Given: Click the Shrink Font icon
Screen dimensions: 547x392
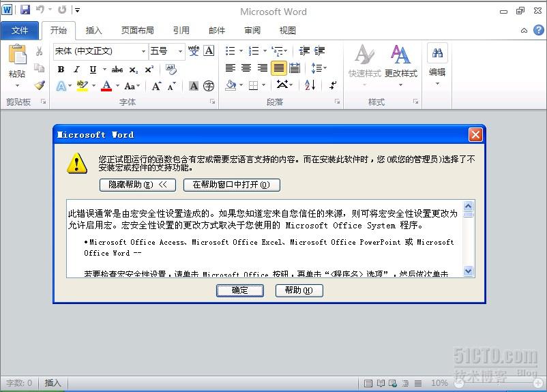Looking at the screenshot, I should pyautogui.click(x=172, y=86).
